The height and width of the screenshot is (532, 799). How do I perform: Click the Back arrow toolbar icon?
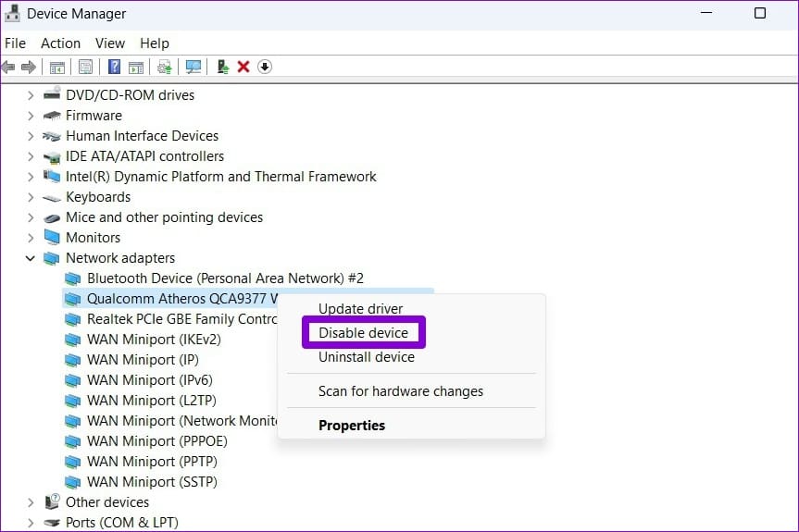tap(8, 67)
